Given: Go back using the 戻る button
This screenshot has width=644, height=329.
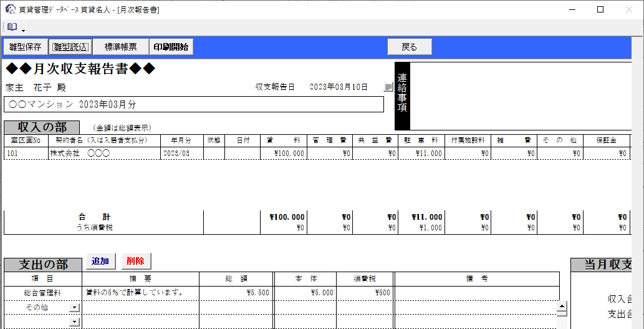Looking at the screenshot, I should 409,47.
